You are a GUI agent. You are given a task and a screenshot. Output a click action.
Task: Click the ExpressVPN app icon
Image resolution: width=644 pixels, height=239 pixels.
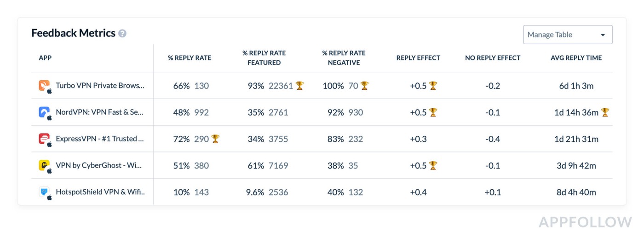pyautogui.click(x=44, y=139)
